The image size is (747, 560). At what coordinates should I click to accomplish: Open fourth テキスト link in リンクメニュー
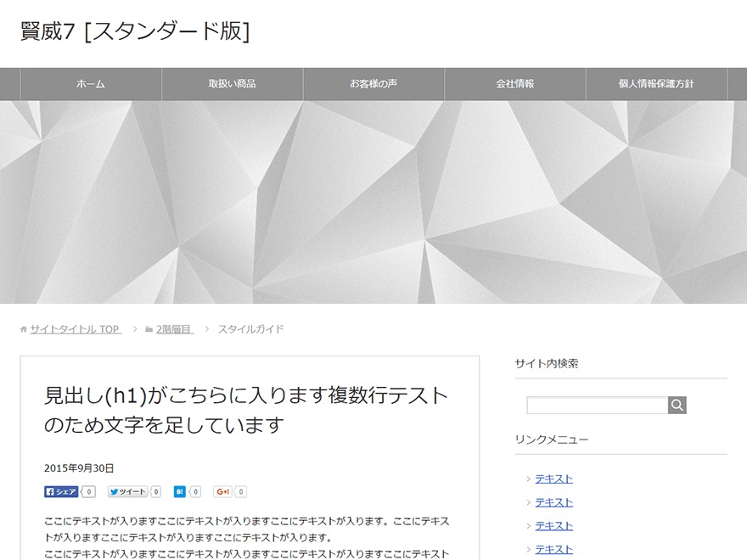[553, 550]
